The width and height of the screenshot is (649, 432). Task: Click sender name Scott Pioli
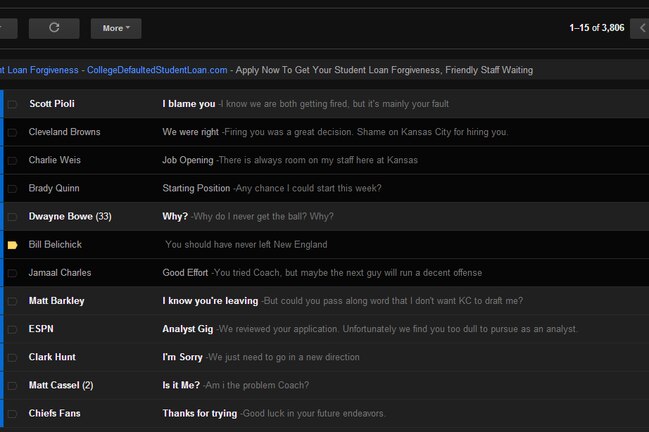[52, 104]
